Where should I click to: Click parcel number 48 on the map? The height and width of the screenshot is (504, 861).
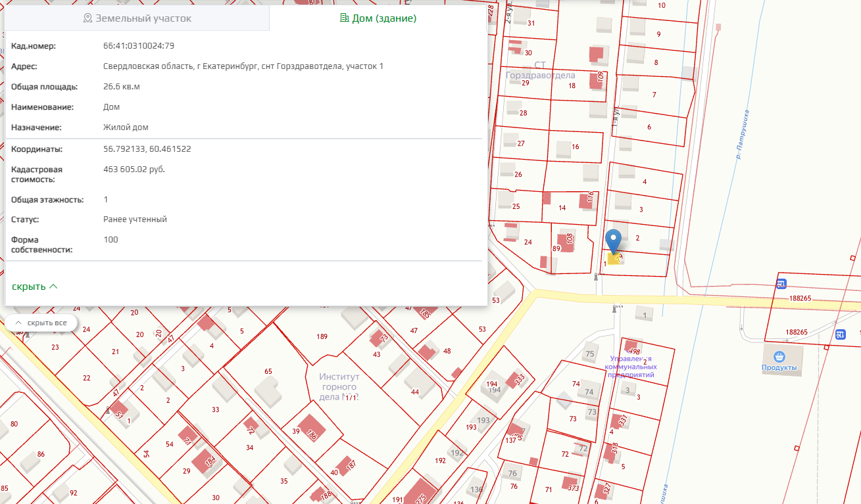447,352
